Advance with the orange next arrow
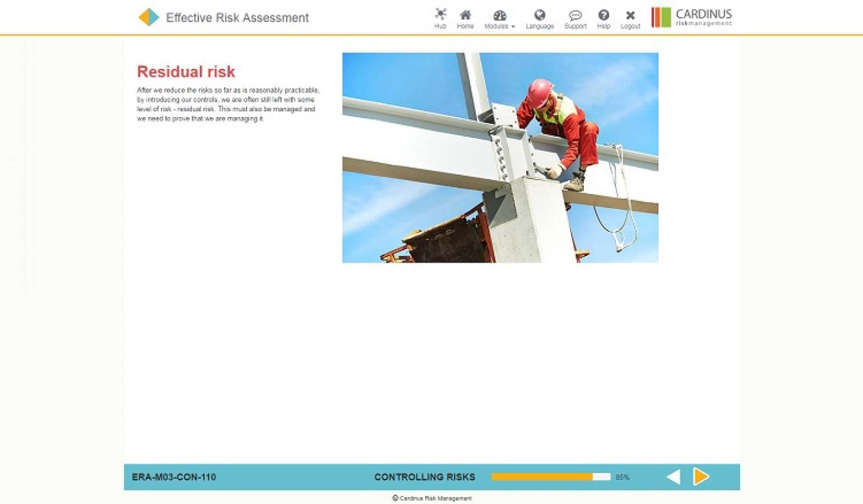 pyautogui.click(x=701, y=477)
